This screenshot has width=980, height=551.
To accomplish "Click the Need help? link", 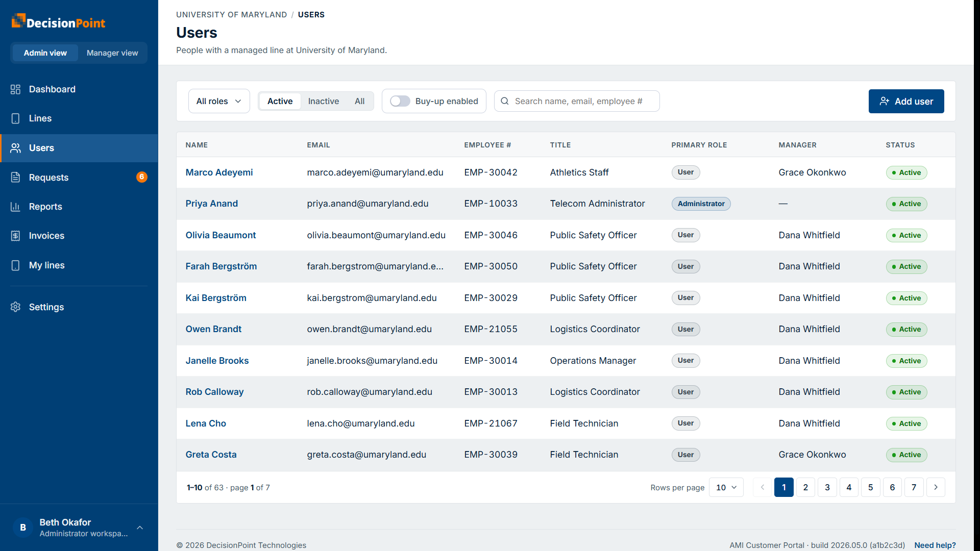I will click(935, 545).
